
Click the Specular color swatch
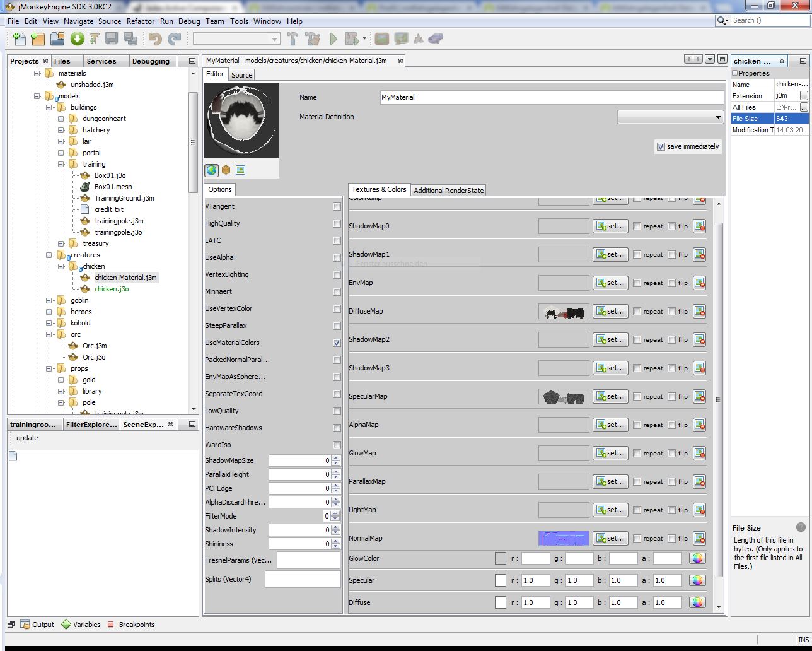coord(501,580)
